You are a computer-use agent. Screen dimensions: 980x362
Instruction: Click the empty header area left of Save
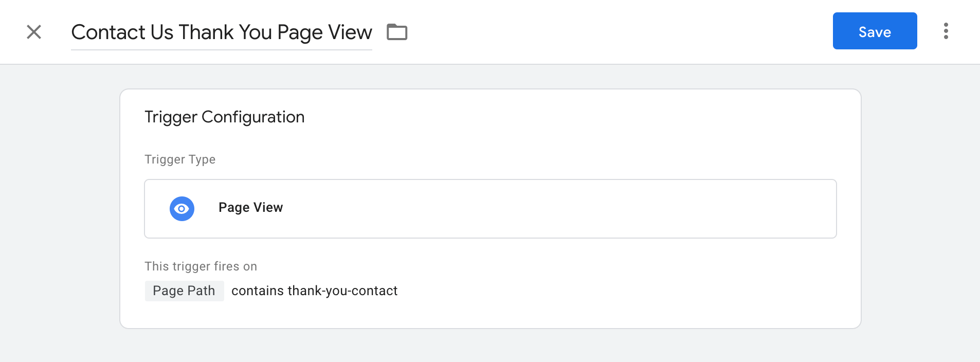(617, 32)
